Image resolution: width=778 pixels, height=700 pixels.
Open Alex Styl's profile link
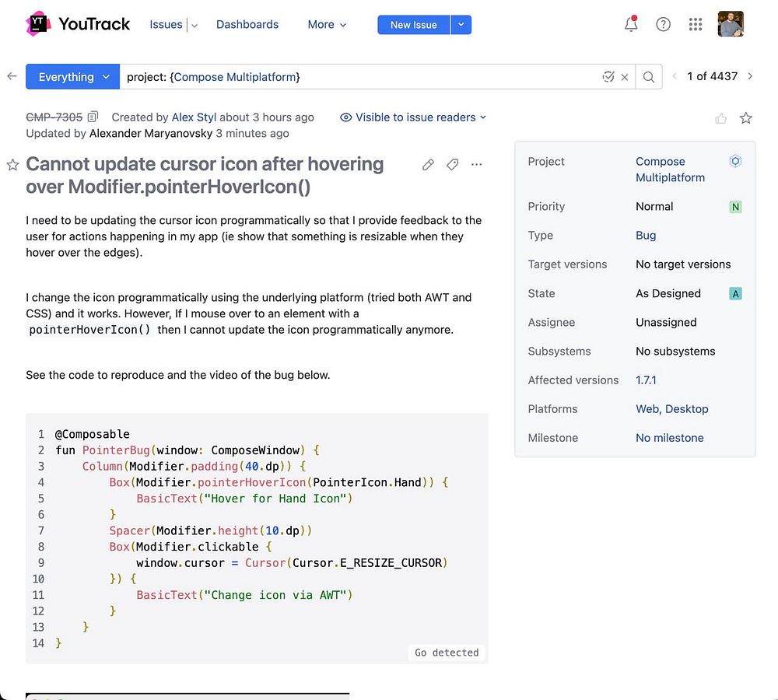click(x=194, y=117)
